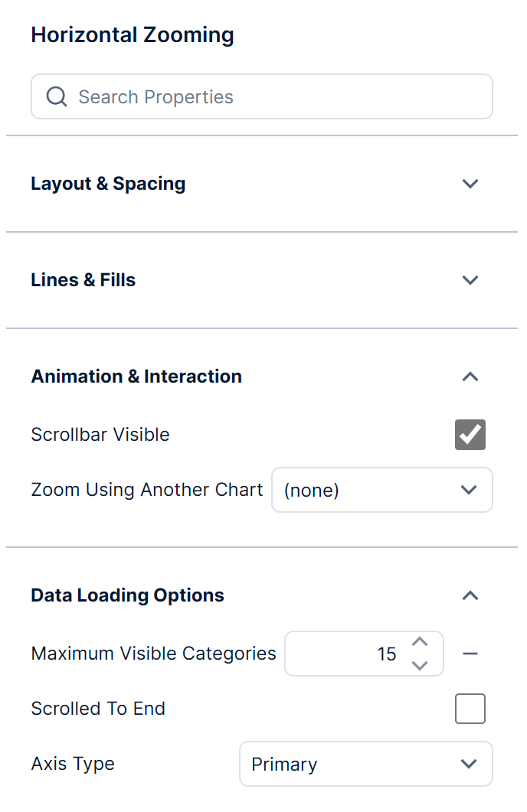This screenshot has width=527, height=812.
Task: Click the collapse arrow for Data Loading Options
Action: click(x=470, y=595)
